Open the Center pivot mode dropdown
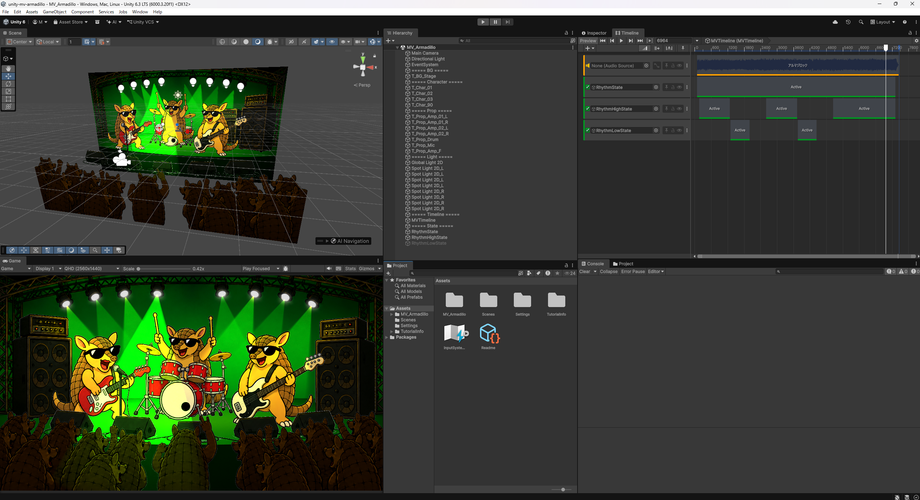 pos(19,42)
